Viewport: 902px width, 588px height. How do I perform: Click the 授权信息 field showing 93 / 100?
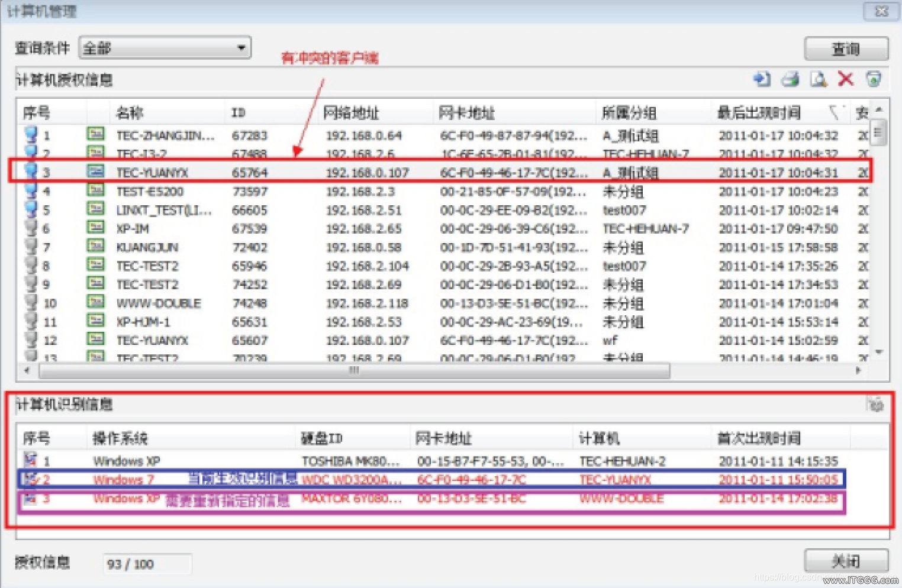point(147,564)
